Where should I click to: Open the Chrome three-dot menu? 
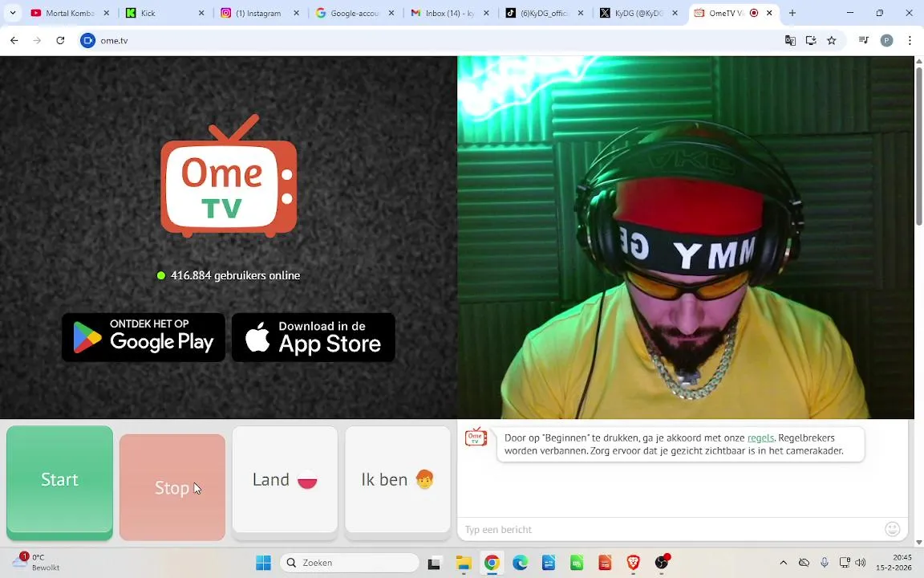click(910, 40)
